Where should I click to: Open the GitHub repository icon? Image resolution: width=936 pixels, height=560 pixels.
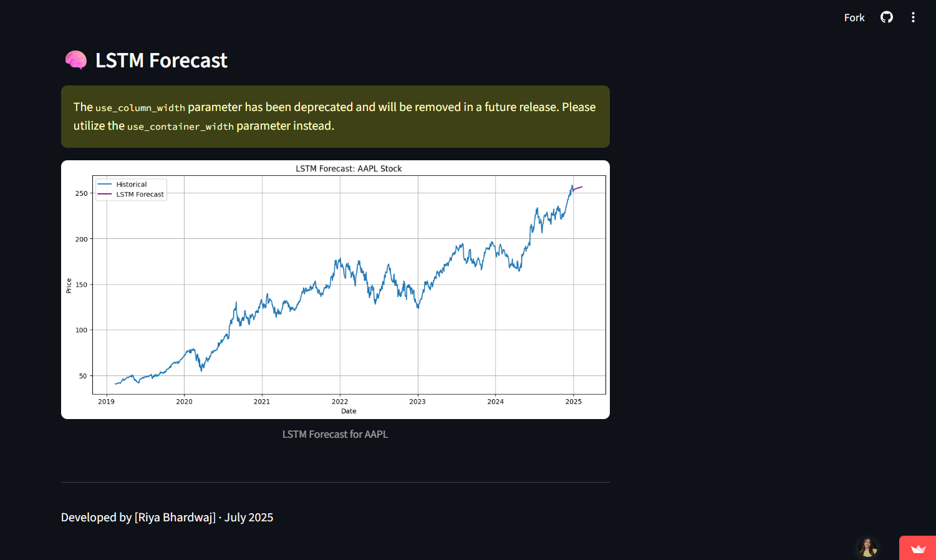pyautogui.click(x=886, y=17)
